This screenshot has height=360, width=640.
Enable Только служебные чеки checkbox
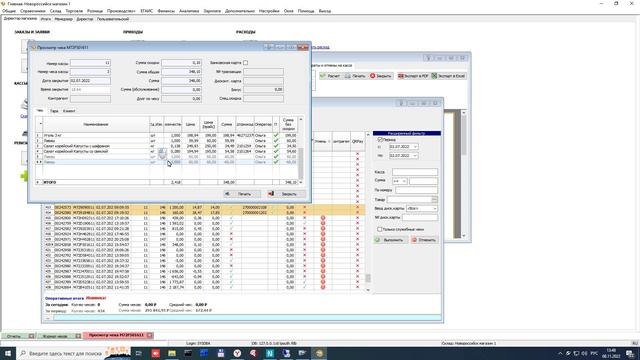(380, 229)
